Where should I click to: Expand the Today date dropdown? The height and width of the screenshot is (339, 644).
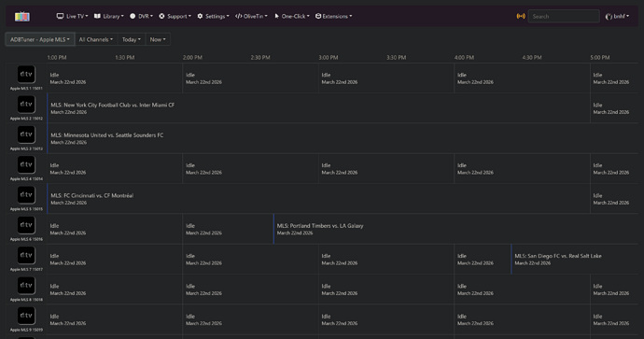coord(132,39)
